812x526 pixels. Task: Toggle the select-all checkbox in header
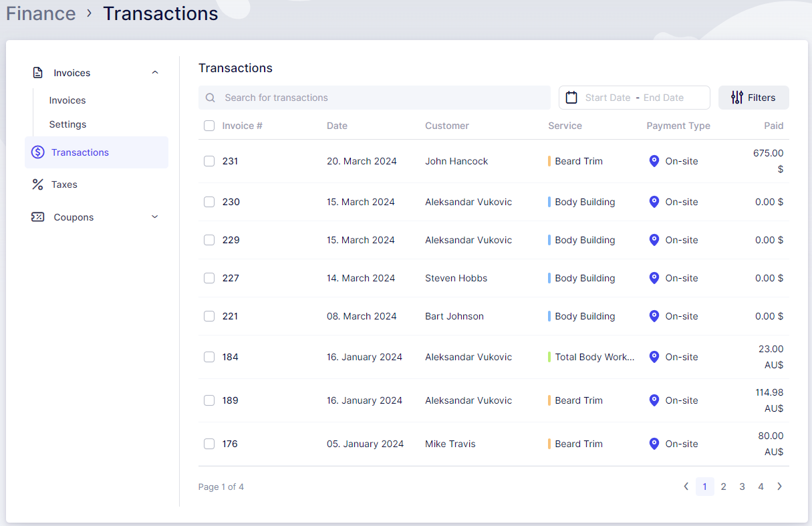209,126
